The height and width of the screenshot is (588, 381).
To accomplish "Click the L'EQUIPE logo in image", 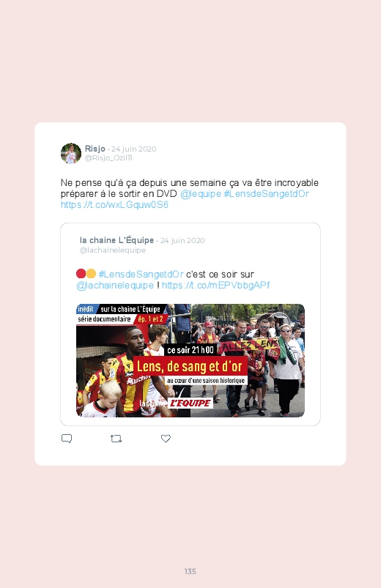I will (190, 403).
